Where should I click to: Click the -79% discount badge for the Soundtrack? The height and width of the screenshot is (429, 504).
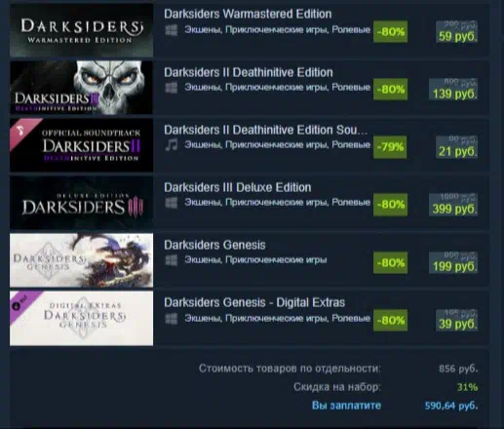click(x=390, y=147)
